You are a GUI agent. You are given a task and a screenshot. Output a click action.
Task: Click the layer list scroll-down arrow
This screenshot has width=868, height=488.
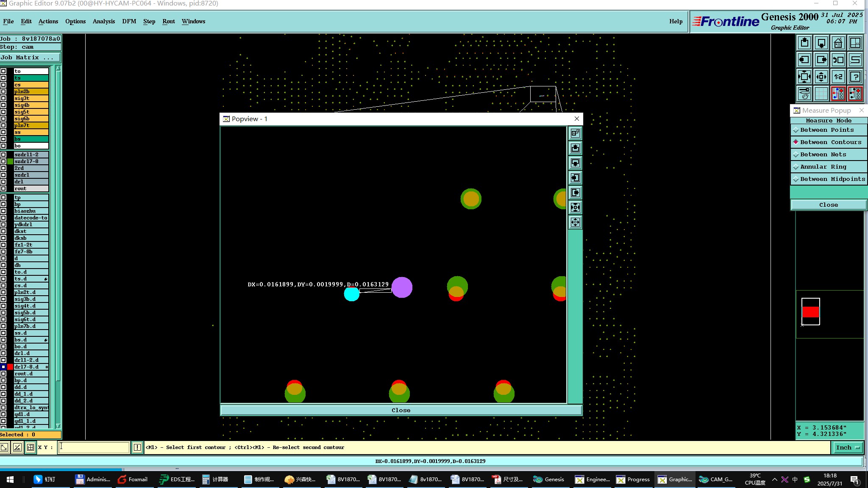pos(58,426)
